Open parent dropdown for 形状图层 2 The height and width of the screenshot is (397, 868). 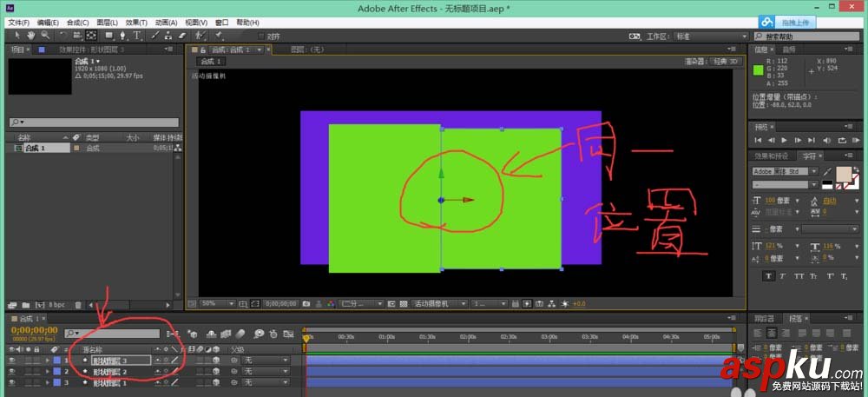266,372
